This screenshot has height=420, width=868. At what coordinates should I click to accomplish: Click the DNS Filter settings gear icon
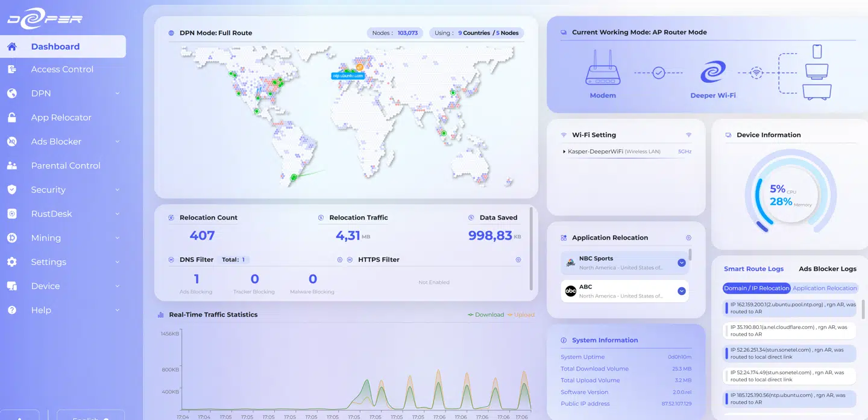pyautogui.click(x=340, y=259)
